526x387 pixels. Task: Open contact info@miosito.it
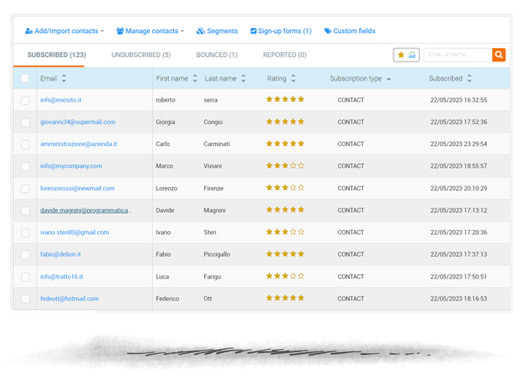[x=61, y=100]
